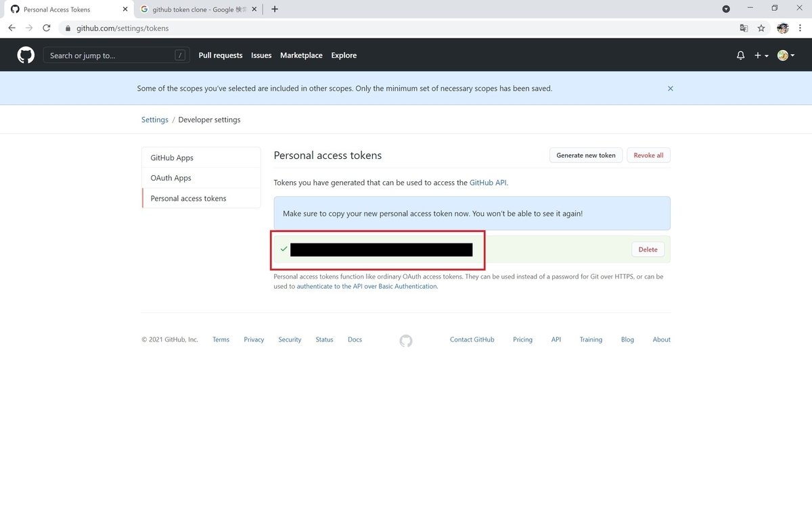Open Privacy footer link

point(254,339)
